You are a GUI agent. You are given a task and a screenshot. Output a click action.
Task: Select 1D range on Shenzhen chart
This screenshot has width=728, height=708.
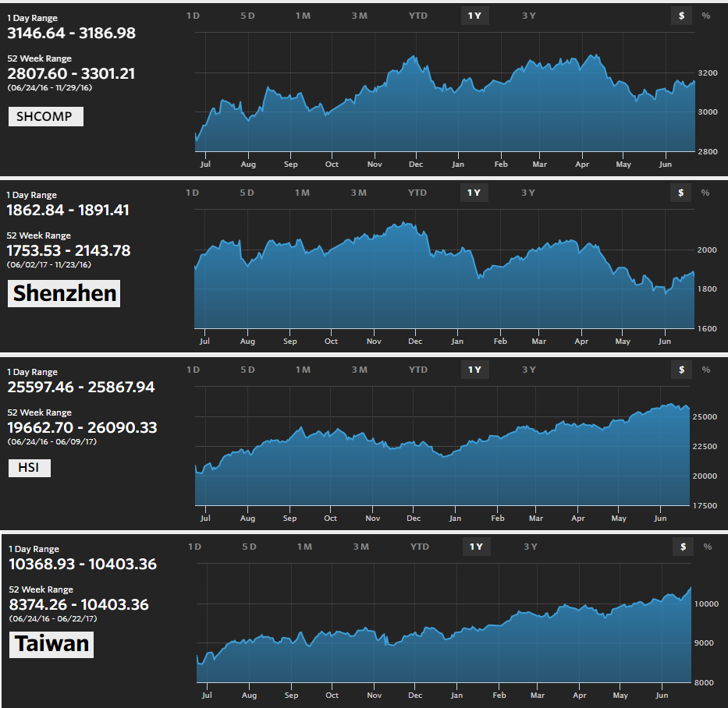(192, 193)
